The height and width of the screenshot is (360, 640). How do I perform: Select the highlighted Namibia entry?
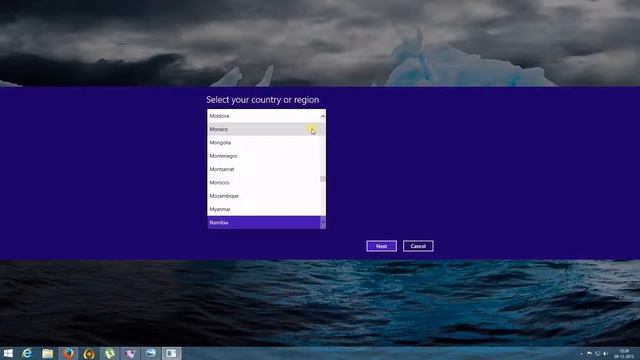(x=264, y=222)
